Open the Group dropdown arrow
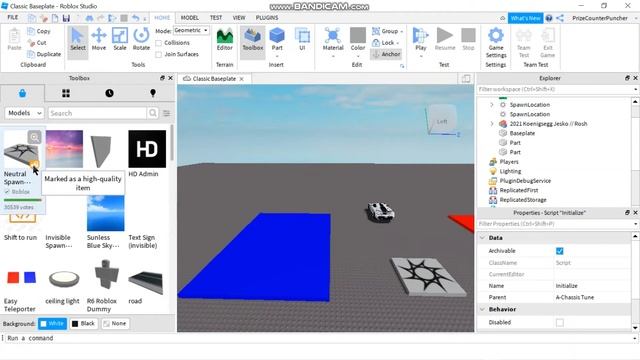 click(x=402, y=31)
